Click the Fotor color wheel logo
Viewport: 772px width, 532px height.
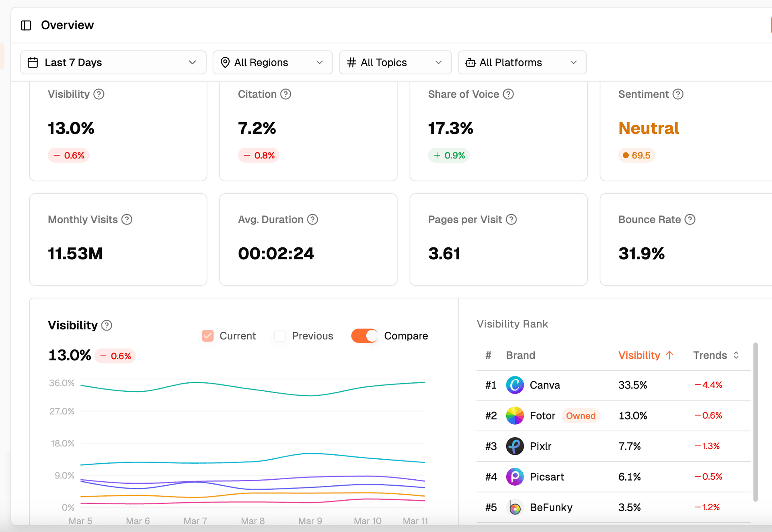515,416
